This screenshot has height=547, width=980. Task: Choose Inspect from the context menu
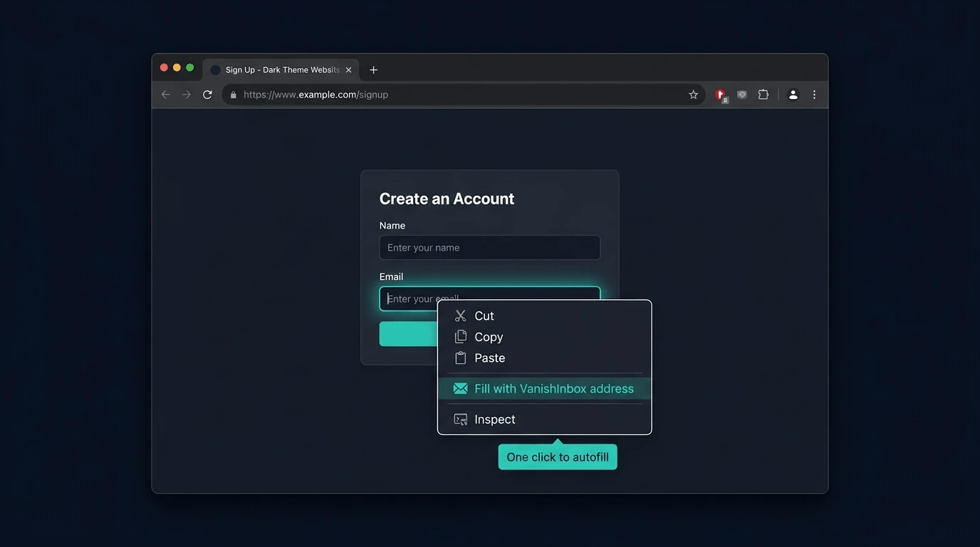pyautogui.click(x=545, y=420)
